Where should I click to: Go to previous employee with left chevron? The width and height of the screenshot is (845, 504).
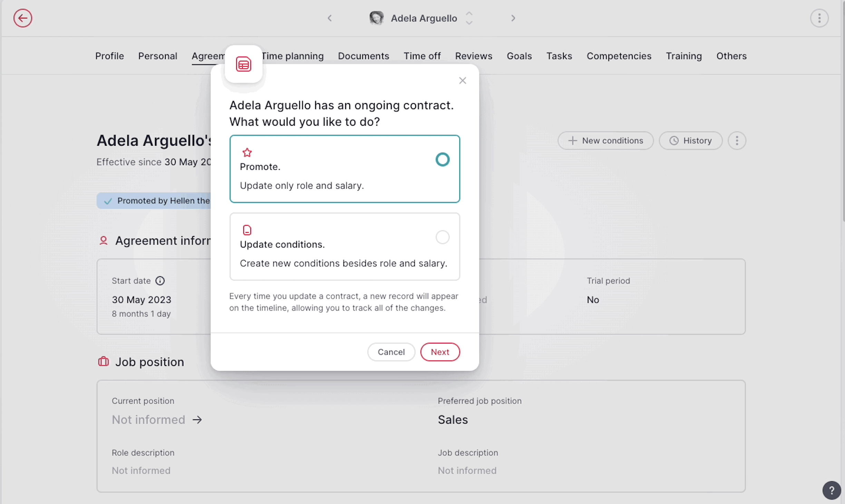[x=330, y=18]
